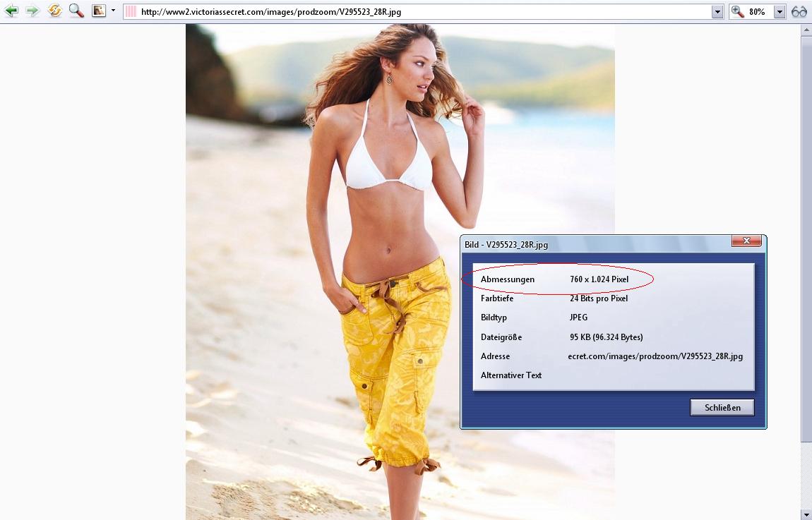Click the zoom-in magnifier icon
This screenshot has width=812, height=520.
click(738, 12)
